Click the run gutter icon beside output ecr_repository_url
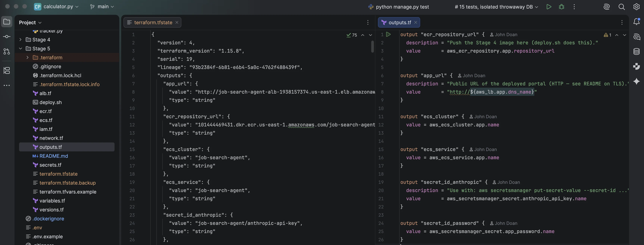The width and height of the screenshot is (644, 245). click(388, 34)
